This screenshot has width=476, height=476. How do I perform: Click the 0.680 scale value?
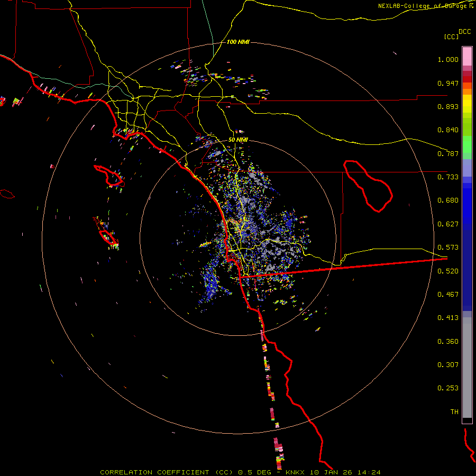point(448,200)
